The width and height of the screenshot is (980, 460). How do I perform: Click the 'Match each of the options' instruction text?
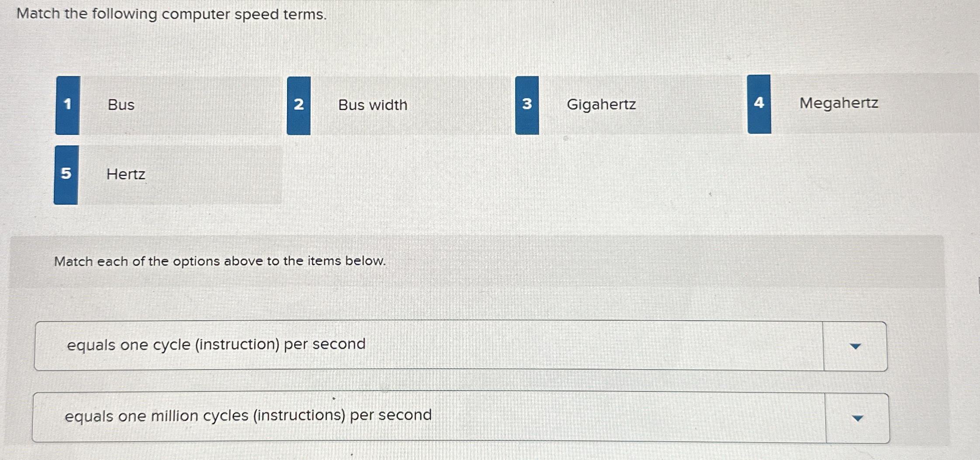[x=220, y=261]
